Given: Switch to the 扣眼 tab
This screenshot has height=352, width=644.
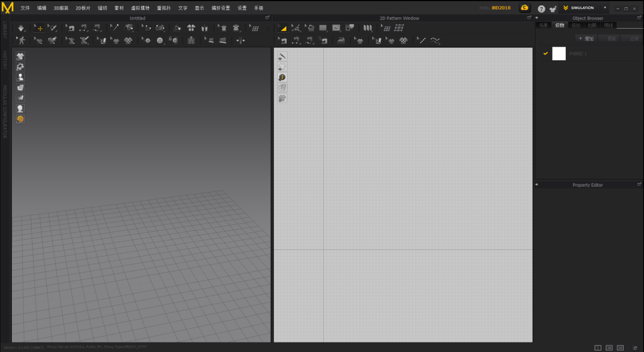Looking at the screenshot, I should tap(592, 26).
